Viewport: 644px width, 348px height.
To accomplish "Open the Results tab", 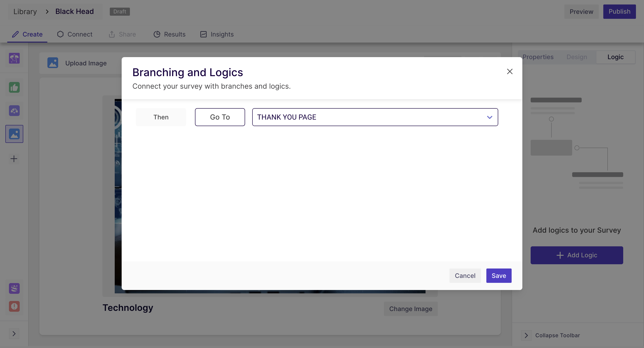I will pyautogui.click(x=169, y=34).
